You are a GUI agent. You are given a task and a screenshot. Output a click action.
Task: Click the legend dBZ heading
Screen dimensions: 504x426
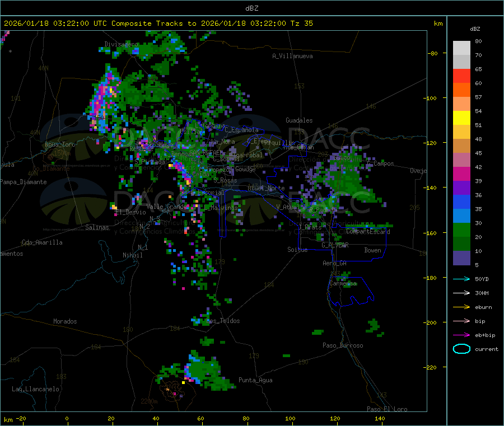click(475, 29)
